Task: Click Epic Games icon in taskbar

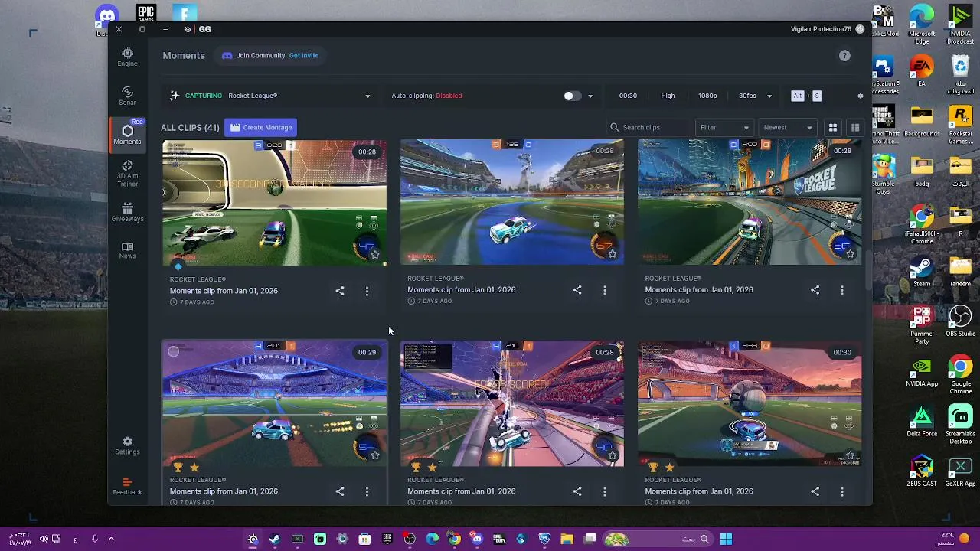Action: 387,539
